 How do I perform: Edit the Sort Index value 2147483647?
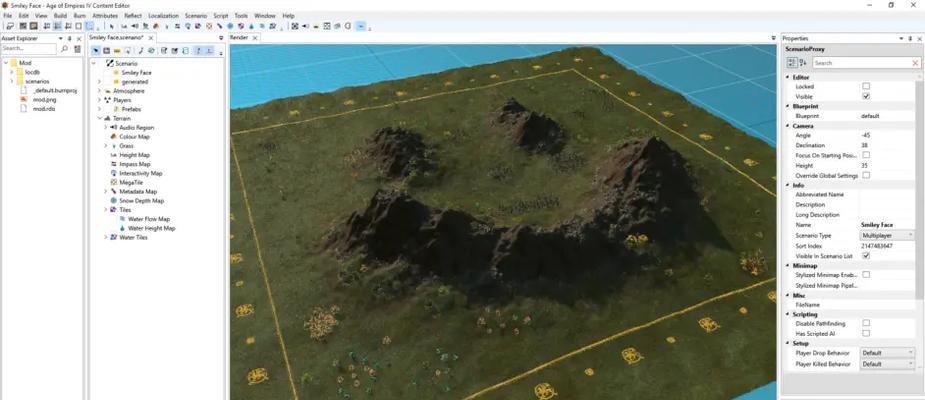tap(877, 246)
